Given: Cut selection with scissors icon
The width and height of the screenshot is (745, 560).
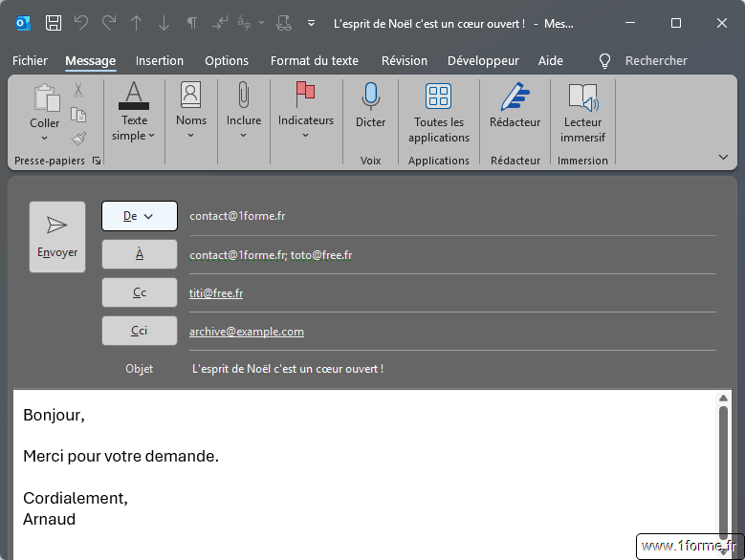Looking at the screenshot, I should coord(78,90).
